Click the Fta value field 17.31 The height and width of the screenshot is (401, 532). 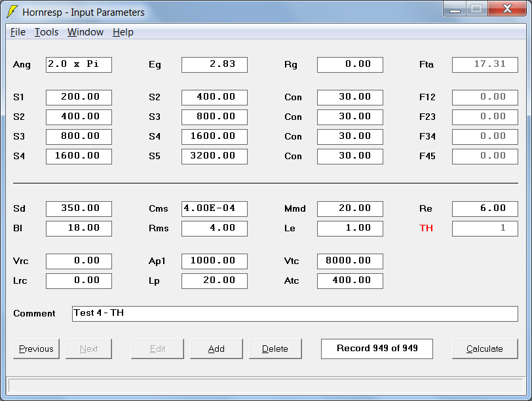(x=485, y=65)
